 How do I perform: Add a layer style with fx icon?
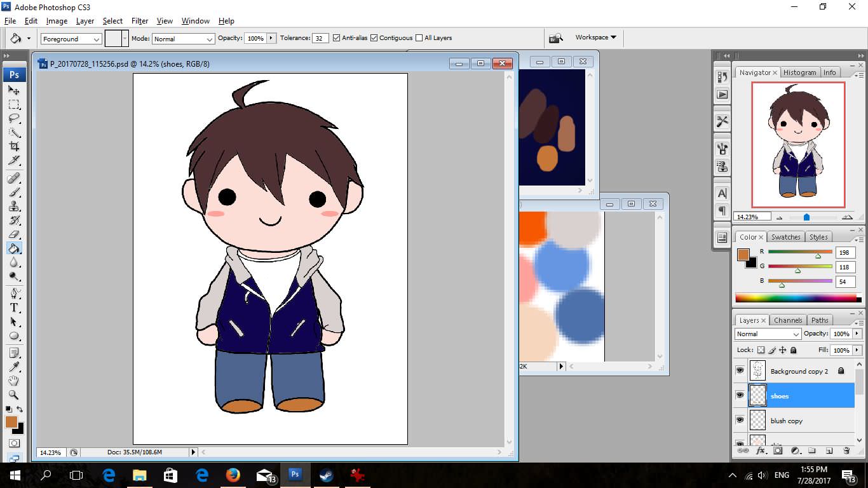[761, 451]
